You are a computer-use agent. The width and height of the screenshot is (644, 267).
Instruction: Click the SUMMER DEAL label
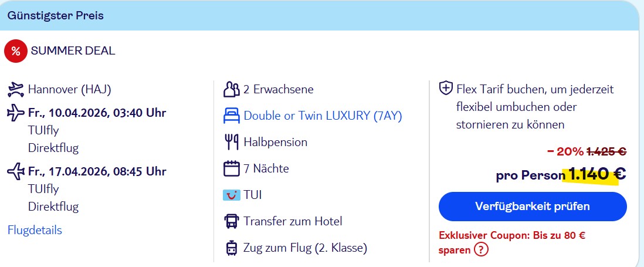pyautogui.click(x=73, y=51)
